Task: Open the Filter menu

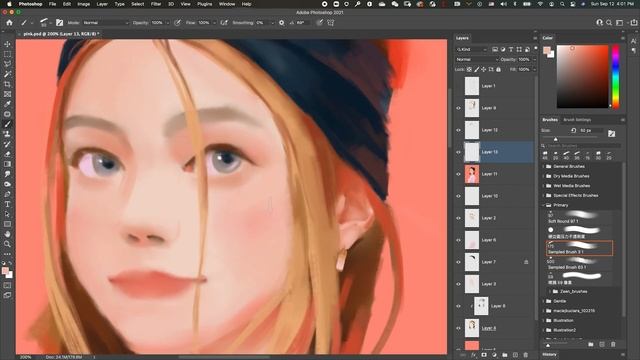Action: 156,4
